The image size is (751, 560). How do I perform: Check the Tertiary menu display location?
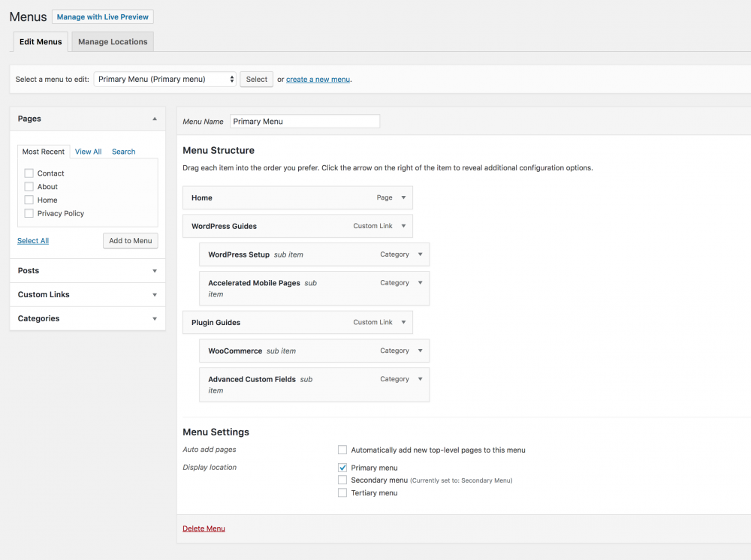click(x=342, y=493)
